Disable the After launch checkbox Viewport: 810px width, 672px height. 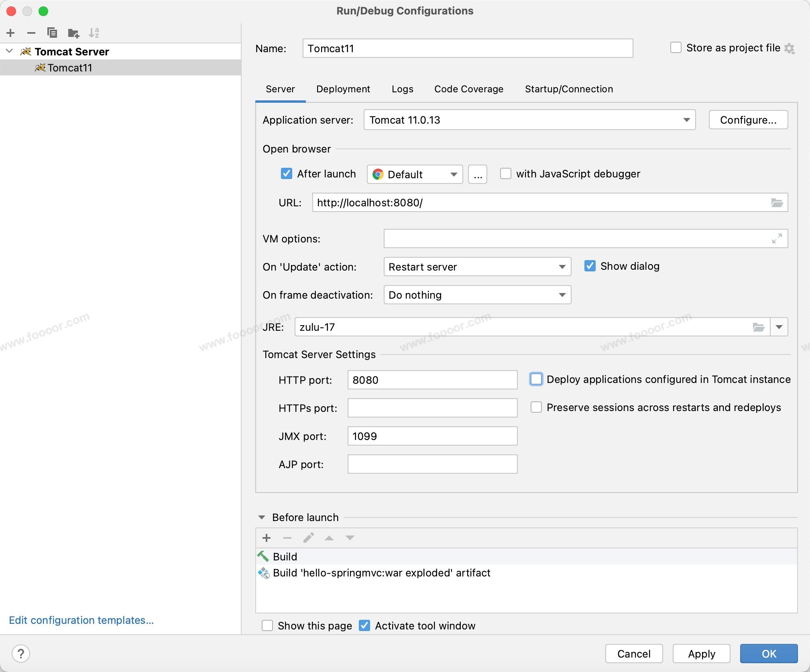tap(286, 174)
